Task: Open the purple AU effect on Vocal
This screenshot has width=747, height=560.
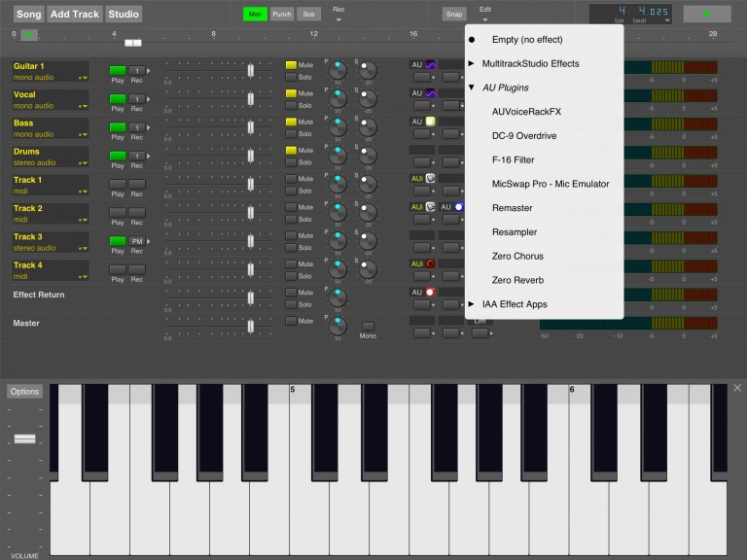Action: click(430, 94)
